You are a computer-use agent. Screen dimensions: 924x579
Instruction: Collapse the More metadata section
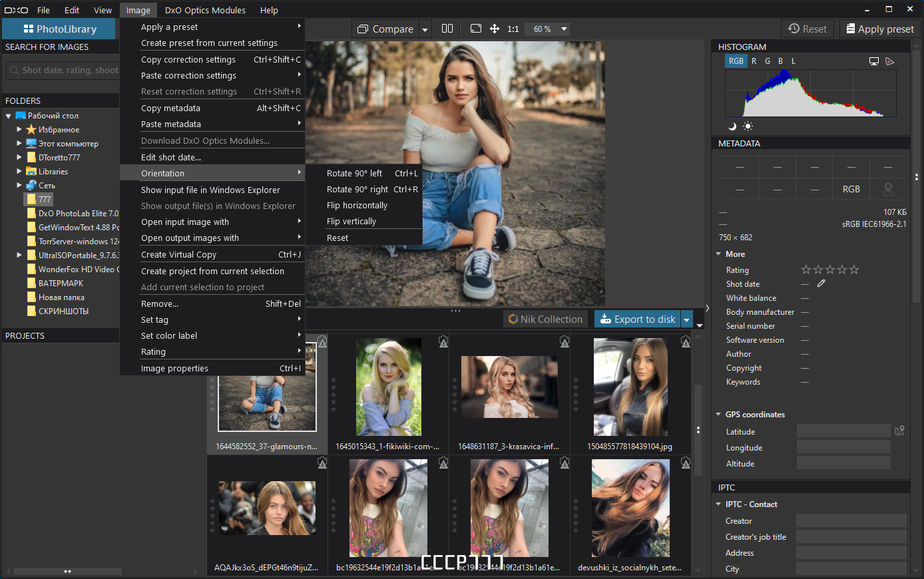[718, 254]
